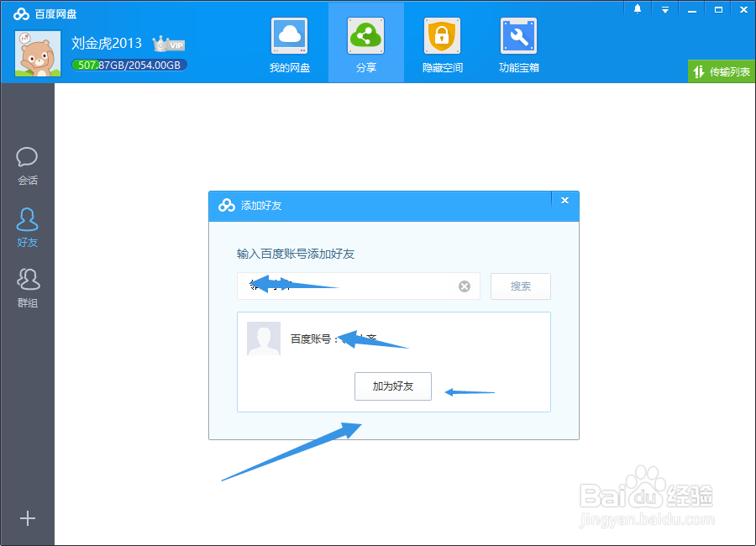Screen dimensions: 756x546
Task: Click the storage usage bar 507.87GB/2054.00GB
Action: pyautogui.click(x=129, y=66)
